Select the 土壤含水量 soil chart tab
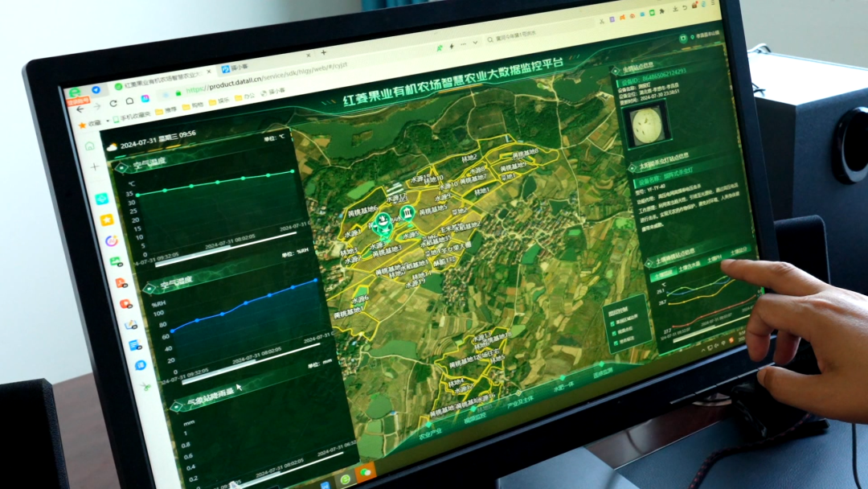This screenshot has width=868, height=489. pos(690,265)
